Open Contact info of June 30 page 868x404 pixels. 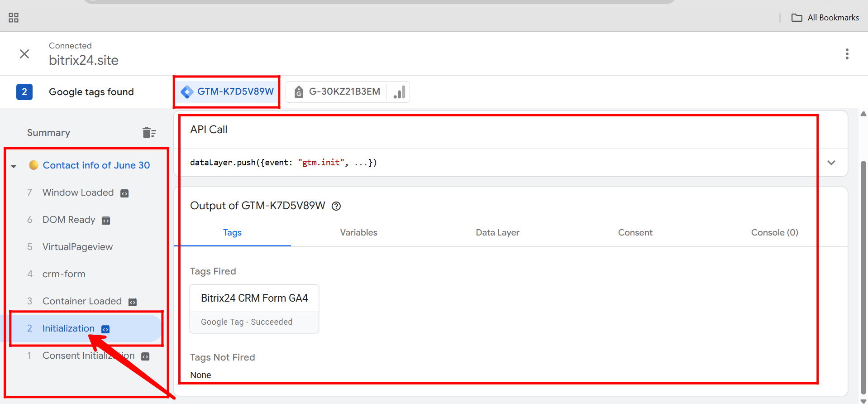pyautogui.click(x=96, y=165)
